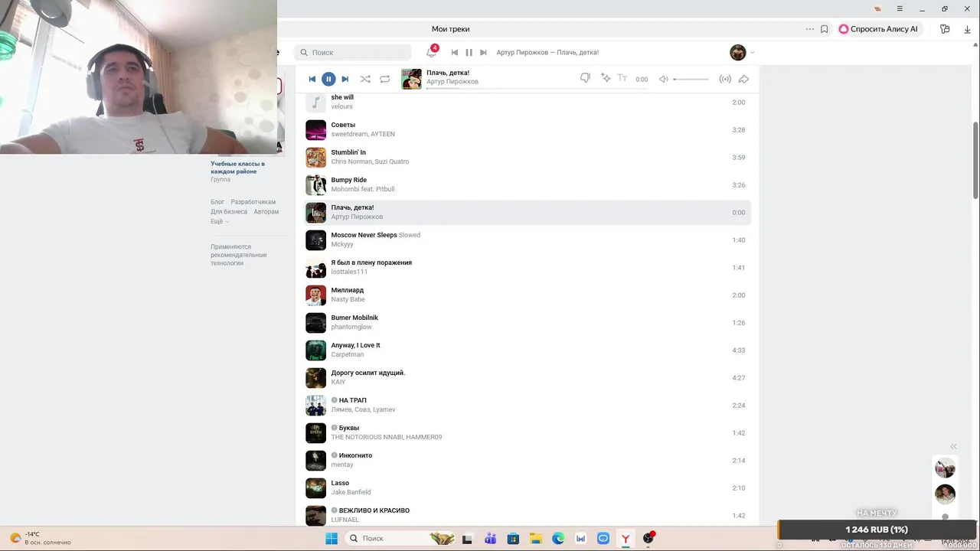Screen dimensions: 980x551
Task: Play the track she will by velours
Action: tap(527, 102)
